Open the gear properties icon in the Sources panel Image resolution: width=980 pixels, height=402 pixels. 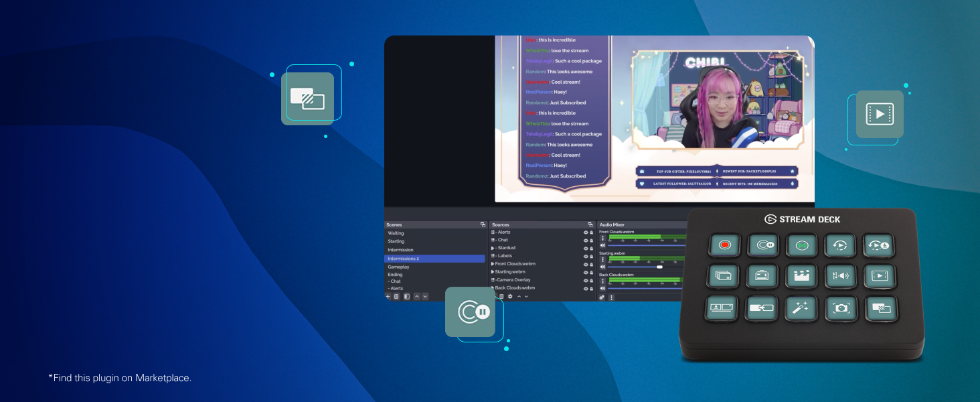[510, 296]
